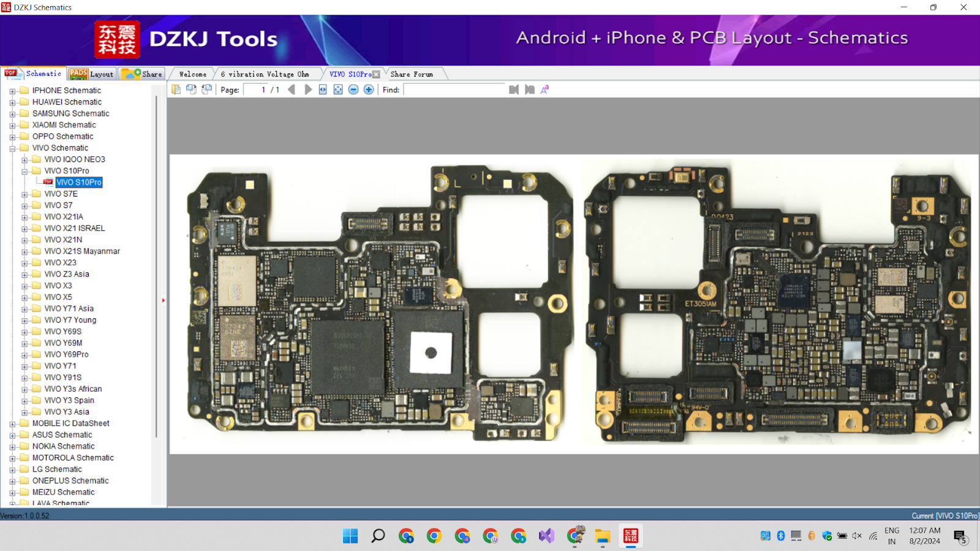Screen dimensions: 980x551
Task: Collapse the VIVO S10Pro folder
Action: 24,171
